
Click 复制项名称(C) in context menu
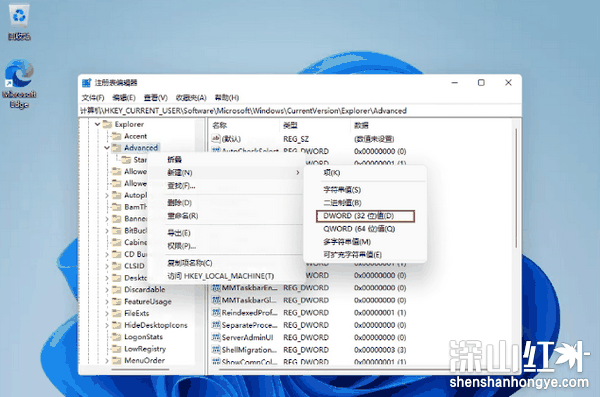pos(226,263)
